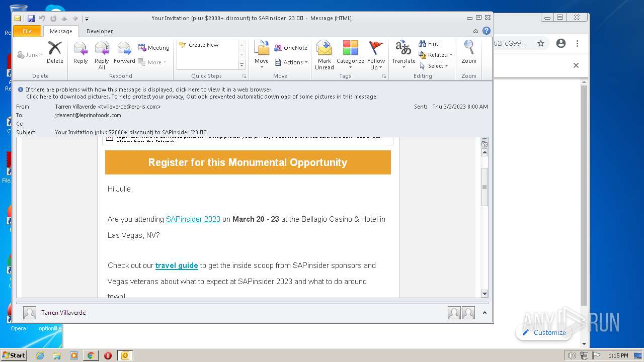The image size is (644, 362).
Task: Forward this email message
Action: pos(124,52)
